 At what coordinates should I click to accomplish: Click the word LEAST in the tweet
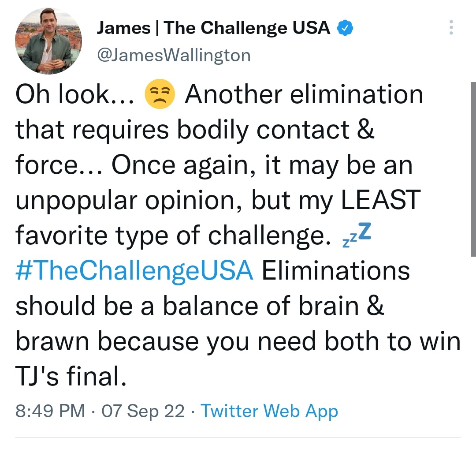[x=381, y=200]
